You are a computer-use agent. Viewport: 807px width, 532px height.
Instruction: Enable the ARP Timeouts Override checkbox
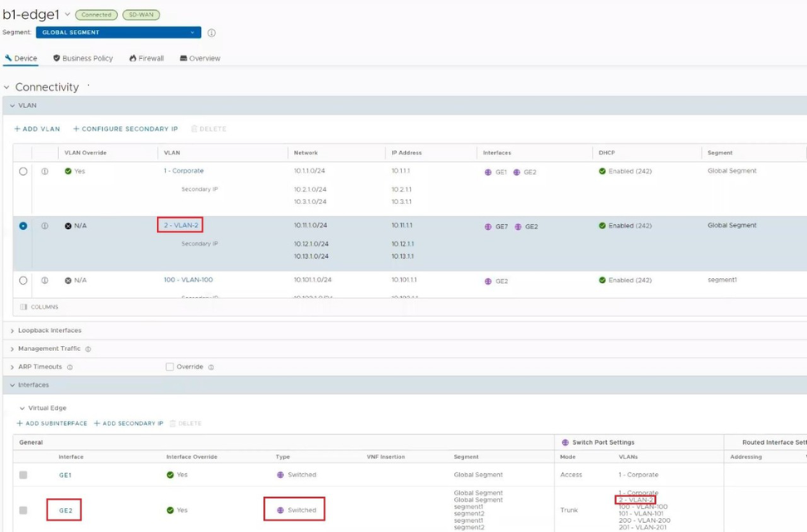click(x=169, y=367)
